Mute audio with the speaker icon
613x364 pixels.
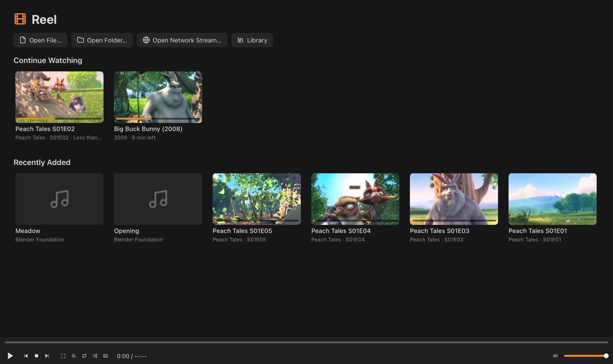coord(555,356)
